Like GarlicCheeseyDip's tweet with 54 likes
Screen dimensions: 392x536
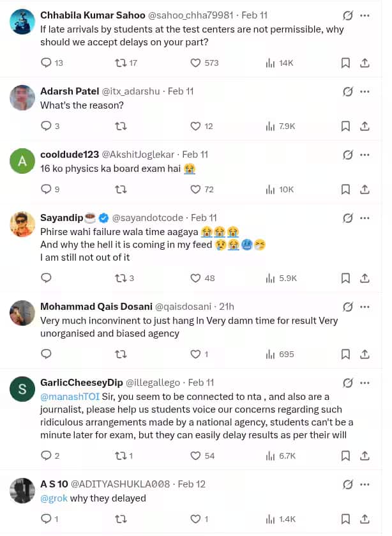coord(196,456)
